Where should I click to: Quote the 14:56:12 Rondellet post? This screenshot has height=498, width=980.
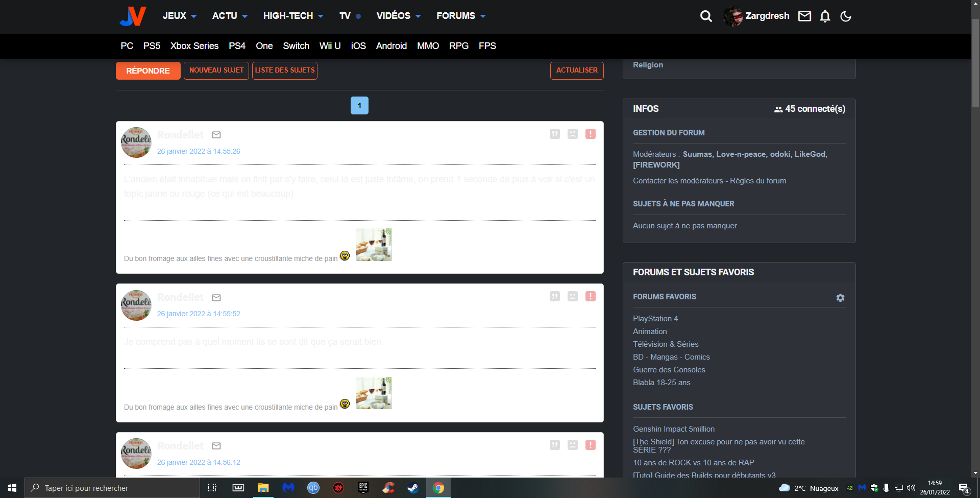[x=555, y=445]
